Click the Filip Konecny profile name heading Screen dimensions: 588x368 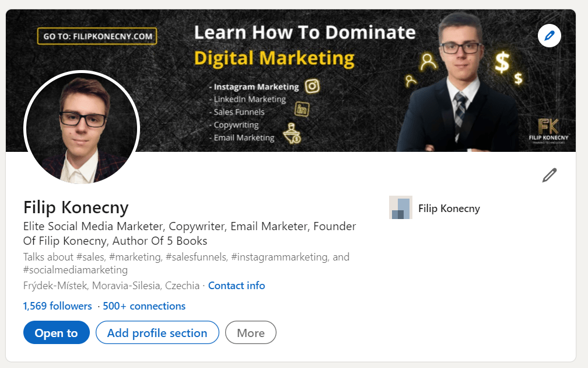coord(76,207)
